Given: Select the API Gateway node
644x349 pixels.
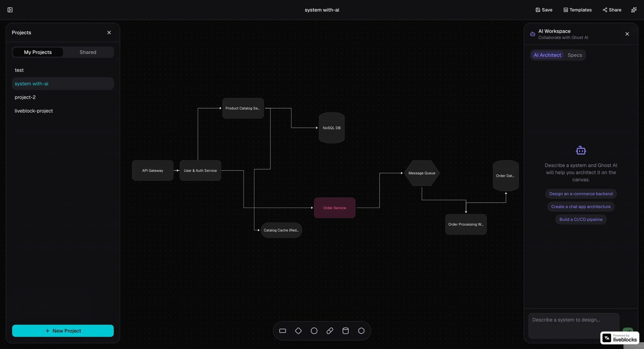Looking at the screenshot, I should pyautogui.click(x=153, y=170).
